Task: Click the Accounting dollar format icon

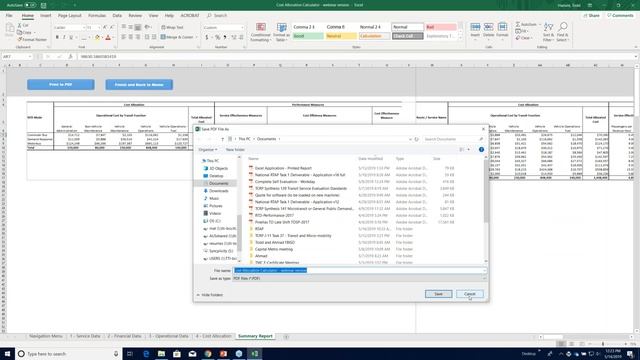Action: tap(207, 37)
